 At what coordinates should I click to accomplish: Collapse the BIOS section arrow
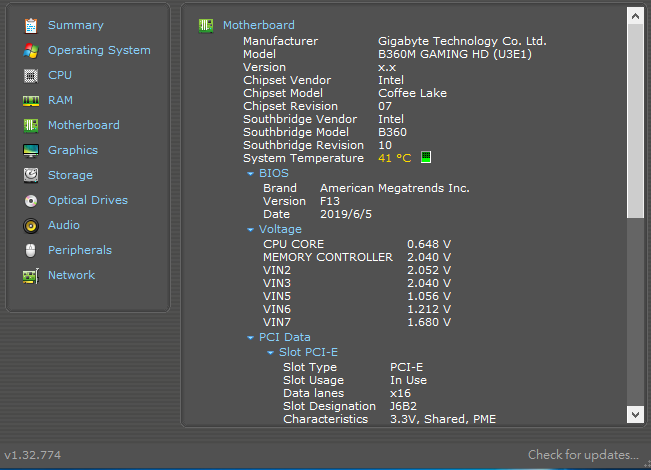[250, 174]
